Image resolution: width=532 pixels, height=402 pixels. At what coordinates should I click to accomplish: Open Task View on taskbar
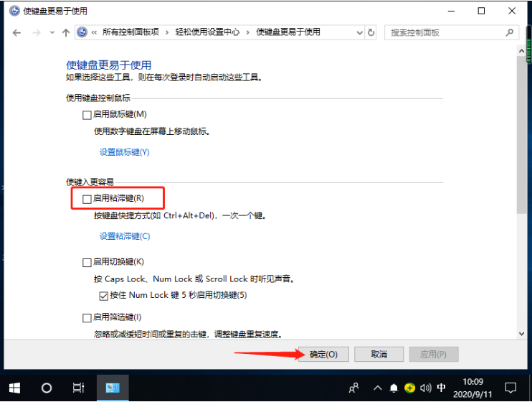(78, 388)
